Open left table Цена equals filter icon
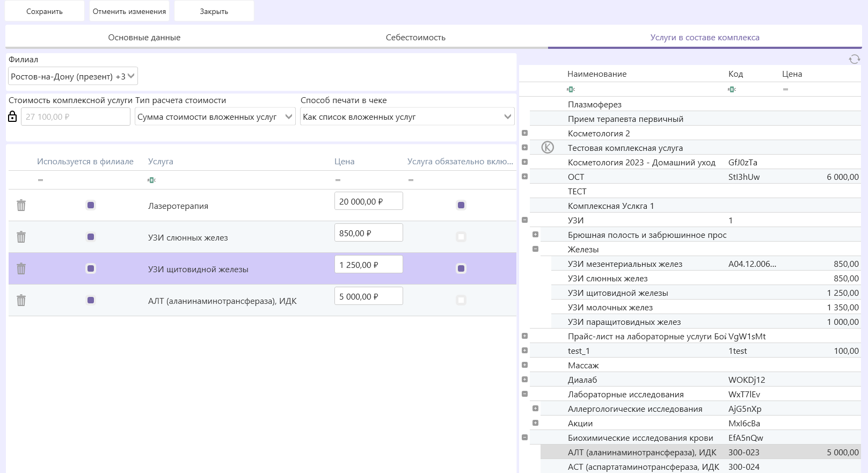Image resolution: width=868 pixels, height=473 pixels. pyautogui.click(x=338, y=180)
